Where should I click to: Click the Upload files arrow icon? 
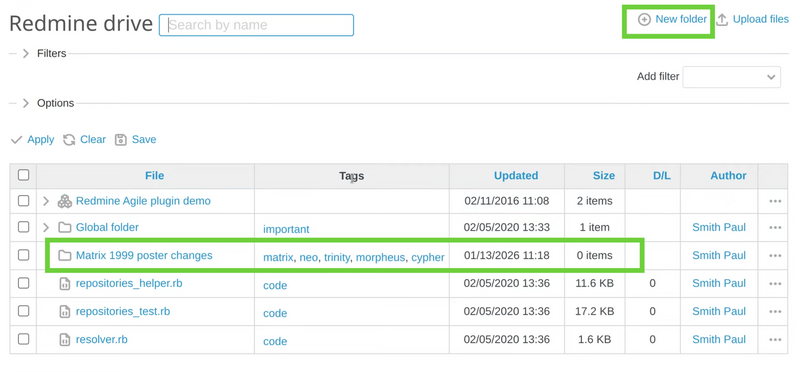pos(721,20)
